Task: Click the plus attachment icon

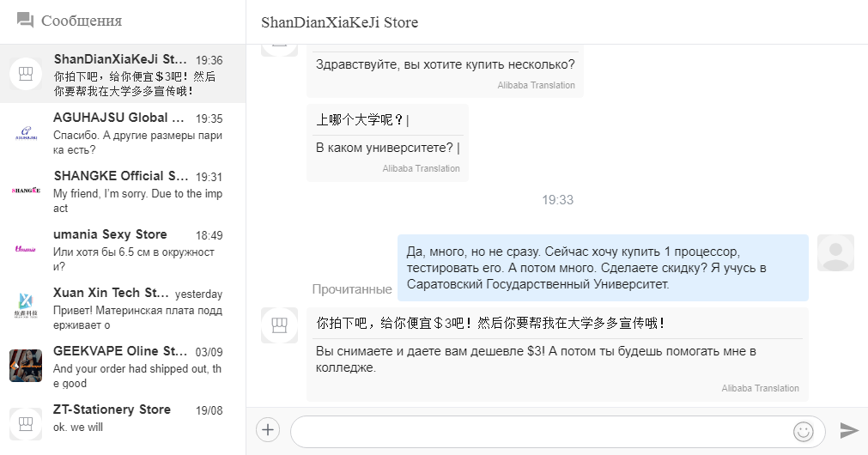Action: 268,430
